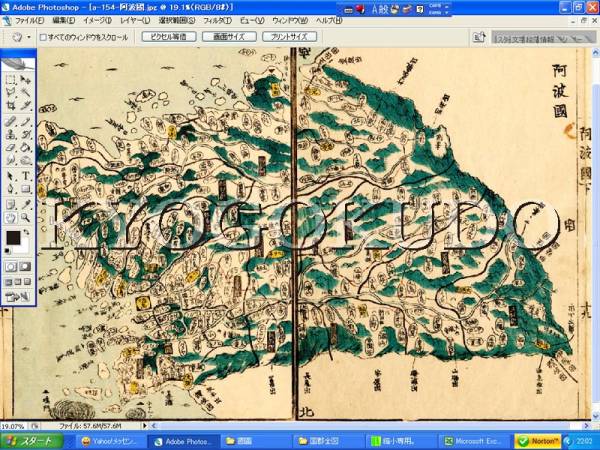Image resolution: width=600 pixels, height=450 pixels.
Task: Select the Rectangular Marquee tool
Action: (11, 80)
